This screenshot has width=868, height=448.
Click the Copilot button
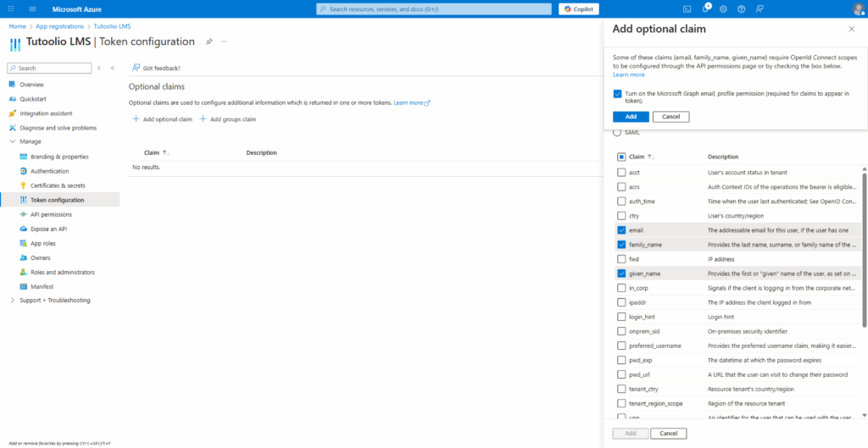[579, 8]
